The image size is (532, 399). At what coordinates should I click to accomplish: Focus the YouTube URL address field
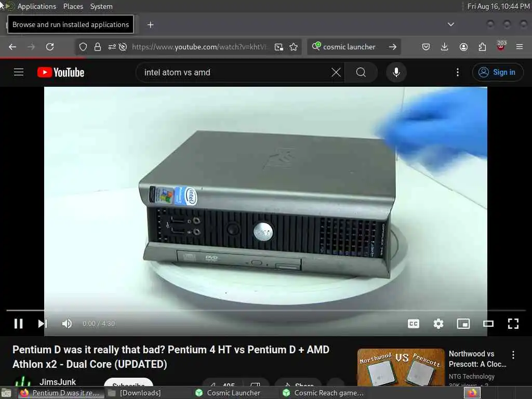tap(199, 47)
